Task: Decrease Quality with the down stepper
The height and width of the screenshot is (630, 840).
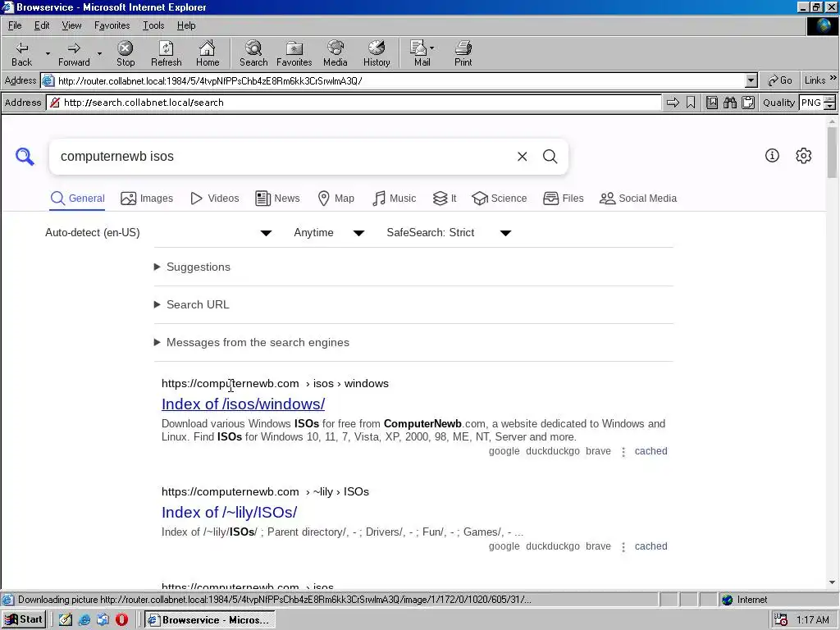Action: tap(830, 106)
